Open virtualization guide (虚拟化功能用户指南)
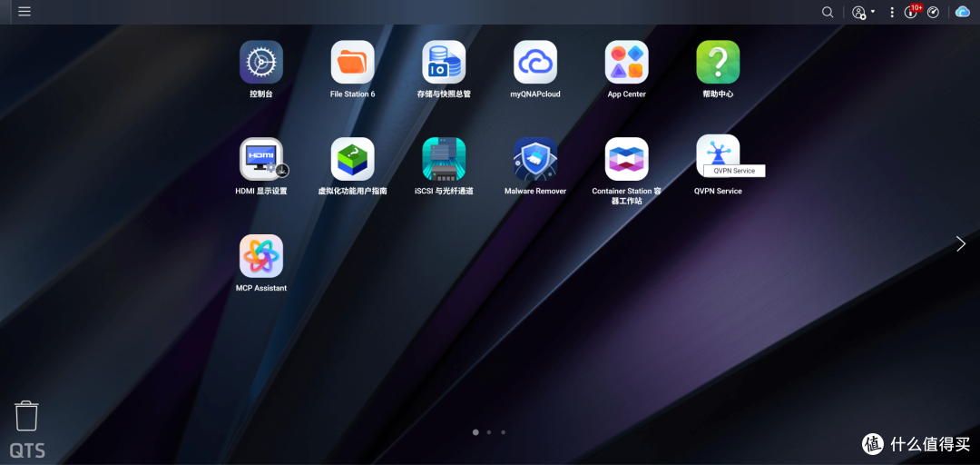 (352, 159)
